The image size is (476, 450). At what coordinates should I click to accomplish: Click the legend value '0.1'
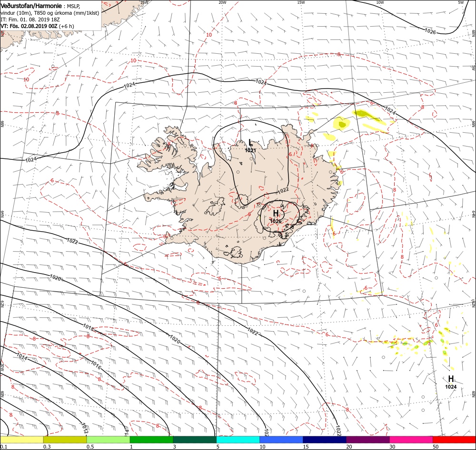coord(4,447)
